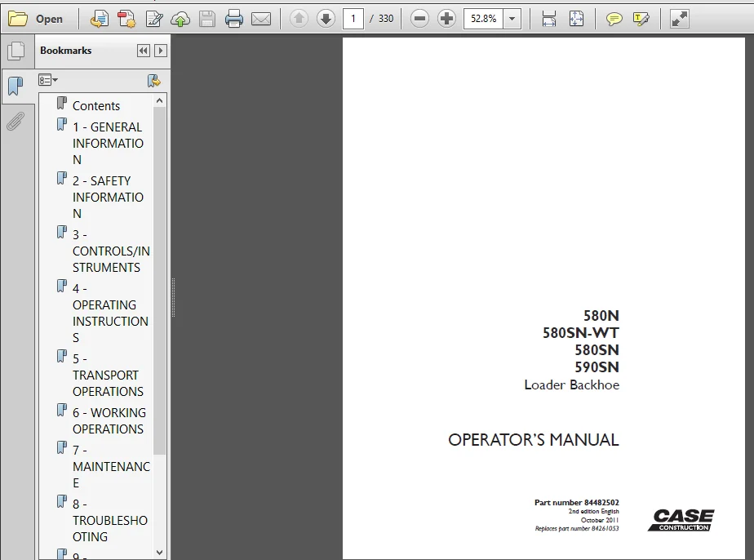Click the Email envelope icon
Screen dimensions: 754x560
(261, 19)
